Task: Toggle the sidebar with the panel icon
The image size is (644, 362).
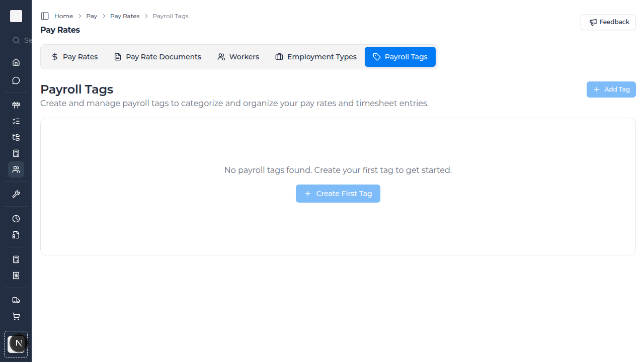Action: pyautogui.click(x=44, y=16)
